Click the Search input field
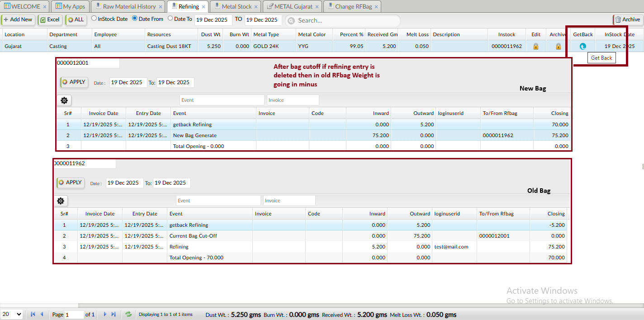644x320 pixels. pos(346,20)
